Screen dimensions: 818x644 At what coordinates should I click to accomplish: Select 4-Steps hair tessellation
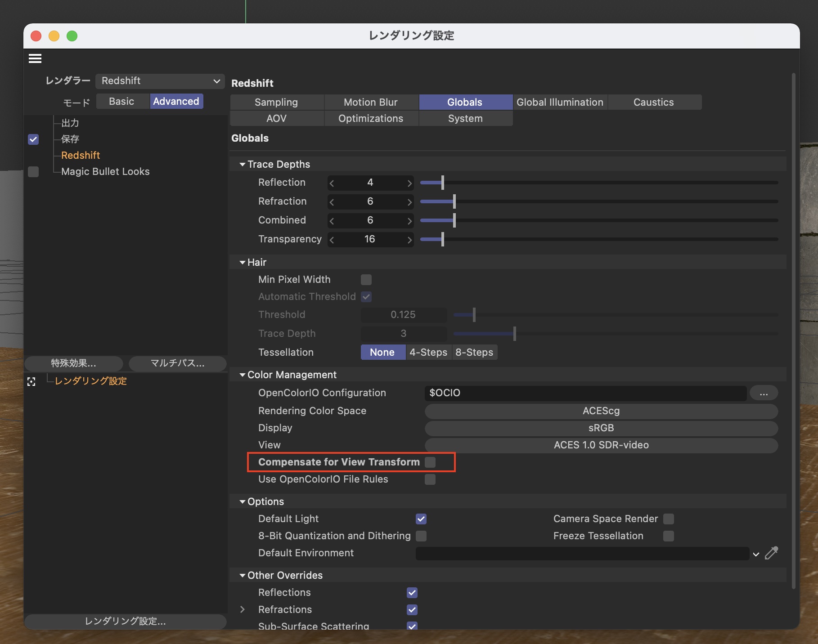428,353
